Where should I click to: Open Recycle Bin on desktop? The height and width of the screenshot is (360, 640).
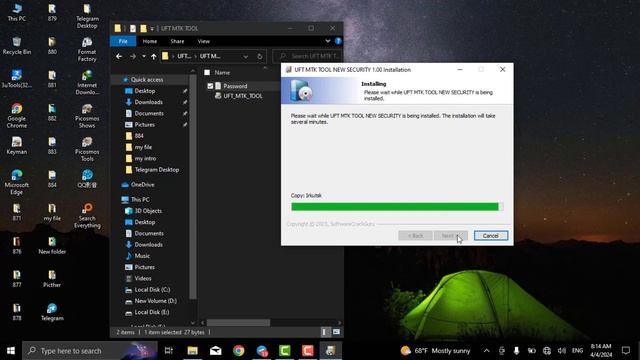(17, 45)
